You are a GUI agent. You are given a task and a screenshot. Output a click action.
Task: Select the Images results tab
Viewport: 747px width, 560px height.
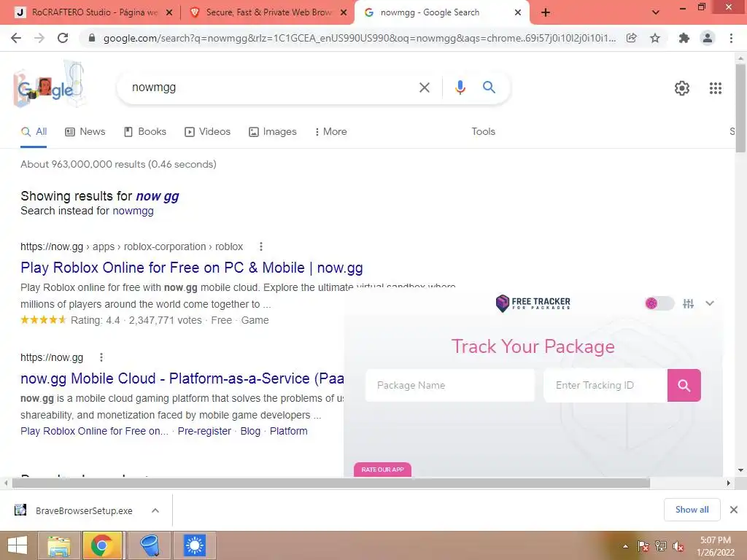coord(273,131)
